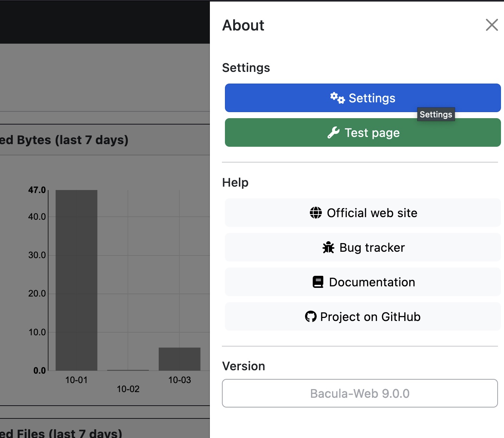Open the green Test page button
Screen dimensions: 504x438
pyautogui.click(x=363, y=132)
